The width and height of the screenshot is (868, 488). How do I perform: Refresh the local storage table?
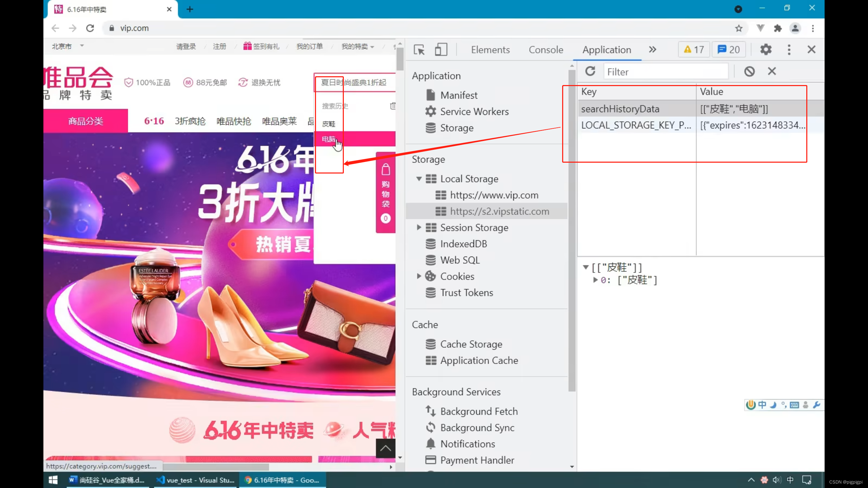[590, 71]
